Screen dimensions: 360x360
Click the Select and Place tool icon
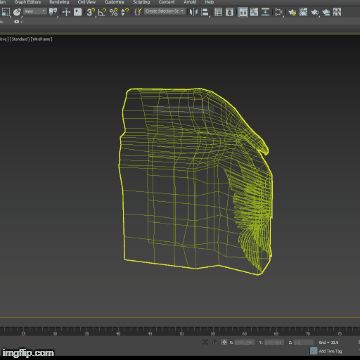[x=17, y=12]
